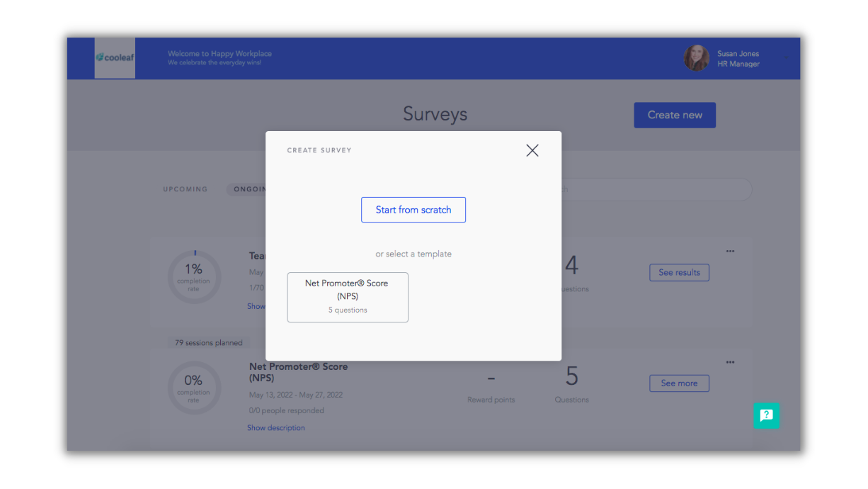868x489 pixels.
Task: Click the '0/0 people responded' text
Action: 287,410
